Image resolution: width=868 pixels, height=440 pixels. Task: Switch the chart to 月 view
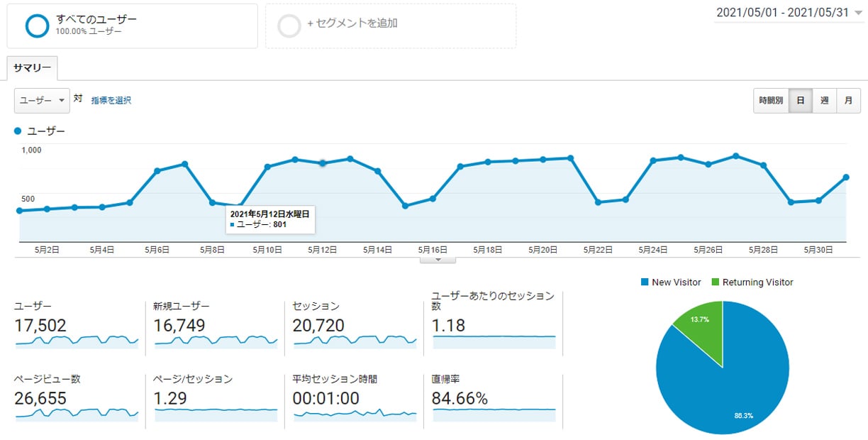click(x=848, y=100)
